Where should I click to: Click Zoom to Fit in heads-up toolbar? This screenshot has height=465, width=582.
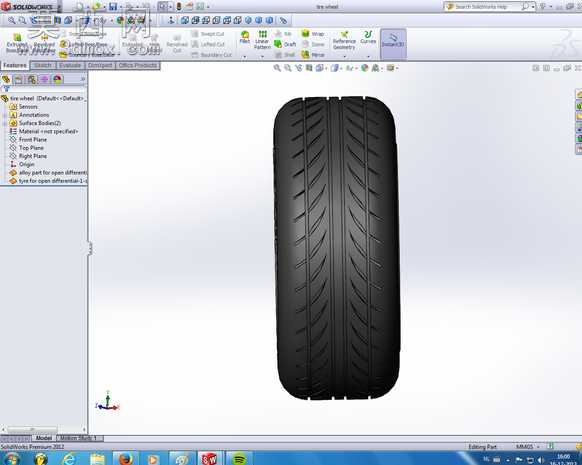(277, 68)
